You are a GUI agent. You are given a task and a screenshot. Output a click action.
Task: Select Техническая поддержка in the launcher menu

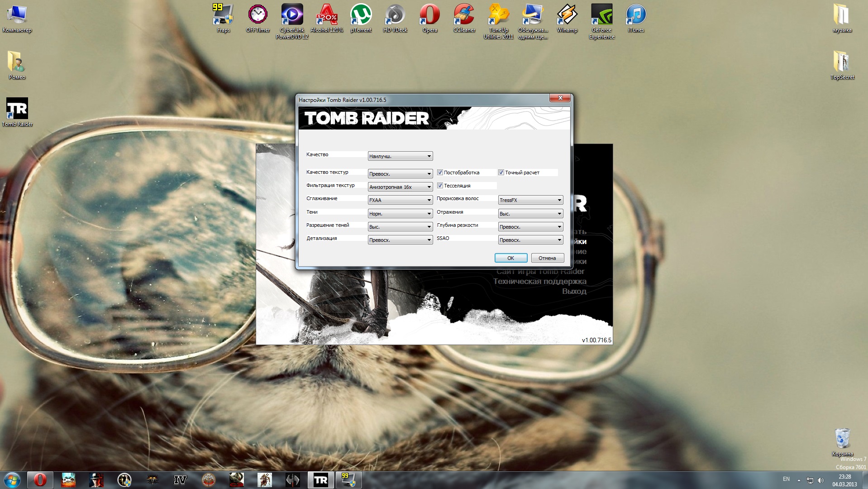pos(539,281)
